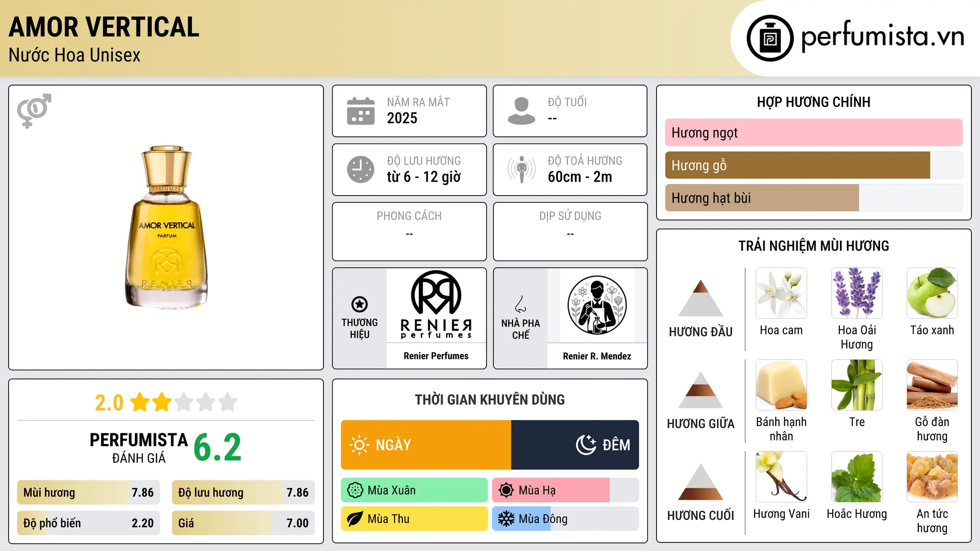Image resolution: width=980 pixels, height=551 pixels.
Task: Click the perfumer illustration above Renier R. Mendez
Action: click(x=597, y=305)
